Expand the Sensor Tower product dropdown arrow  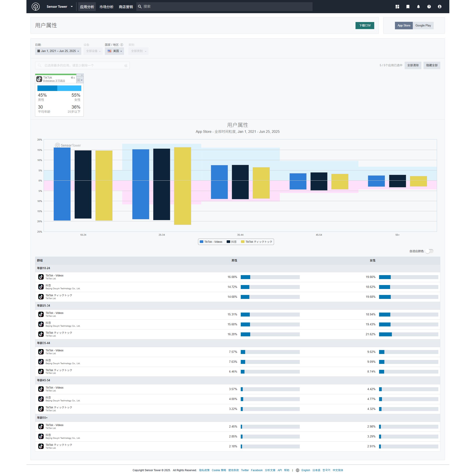click(72, 7)
